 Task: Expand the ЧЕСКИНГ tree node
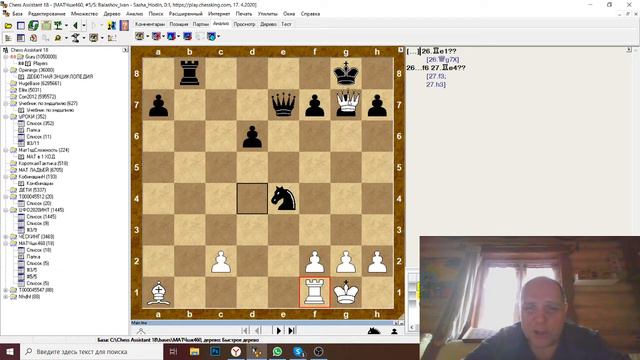(x=6, y=237)
